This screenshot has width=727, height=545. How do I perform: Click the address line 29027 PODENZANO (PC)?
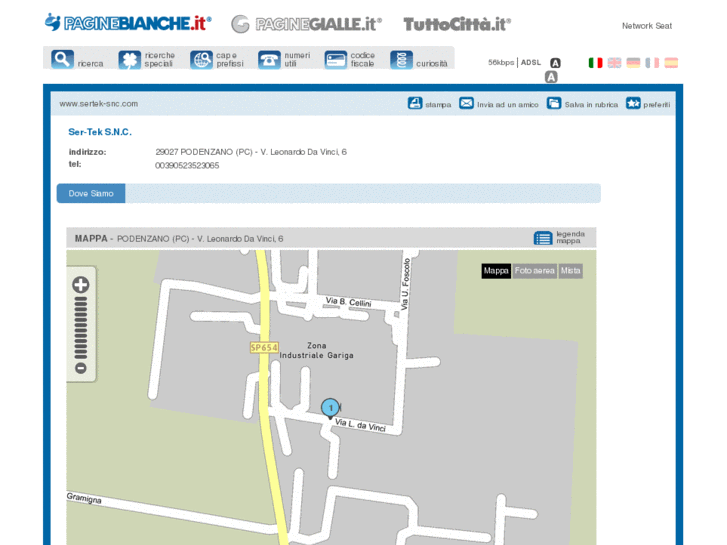pos(251,152)
